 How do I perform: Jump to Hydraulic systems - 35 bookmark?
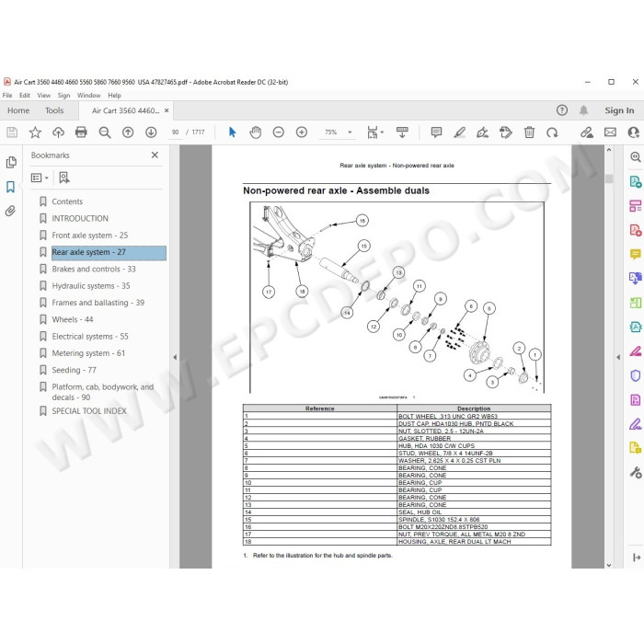coord(91,286)
